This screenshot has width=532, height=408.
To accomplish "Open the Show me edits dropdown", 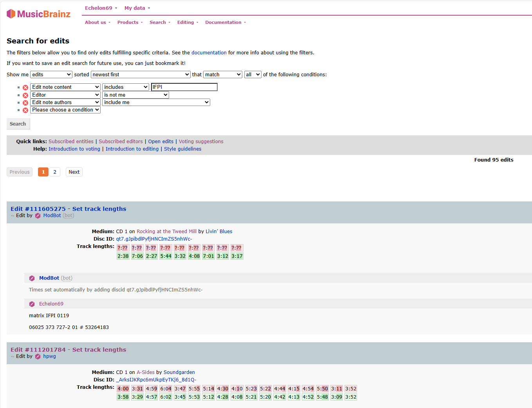I will coord(51,74).
